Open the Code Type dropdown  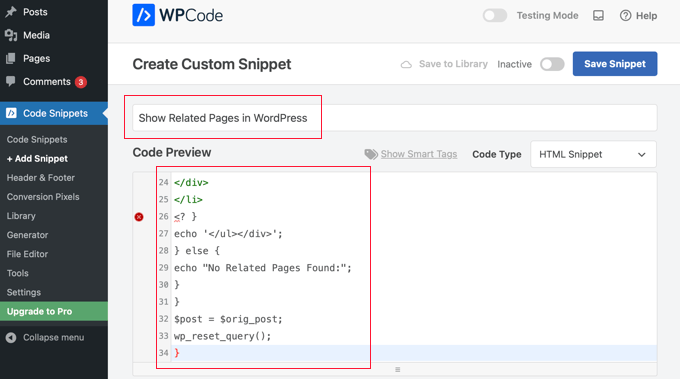pyautogui.click(x=593, y=154)
